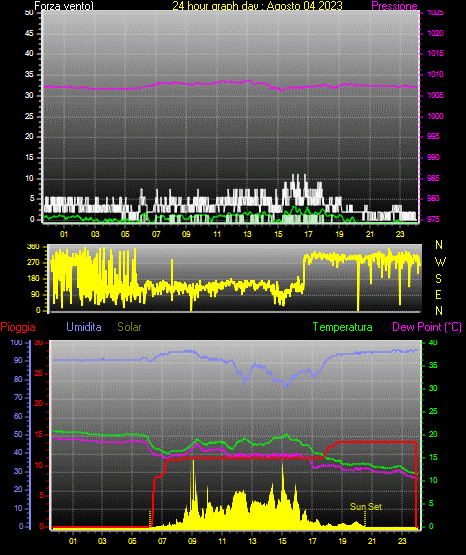Click the rain axis value '25' in red
The width and height of the screenshot is (466, 555).
pos(39,373)
